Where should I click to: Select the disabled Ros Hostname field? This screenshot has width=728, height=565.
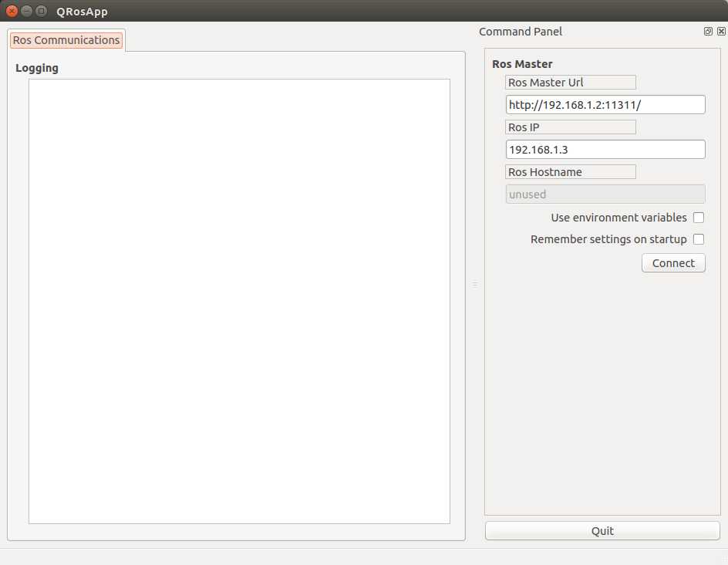coord(605,195)
